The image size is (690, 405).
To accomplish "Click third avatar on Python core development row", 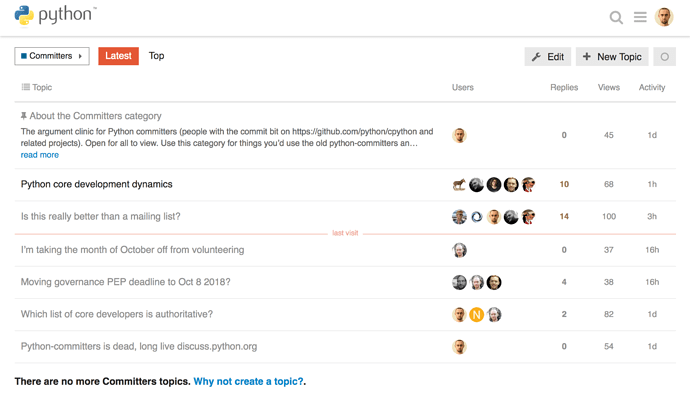I will tap(494, 184).
